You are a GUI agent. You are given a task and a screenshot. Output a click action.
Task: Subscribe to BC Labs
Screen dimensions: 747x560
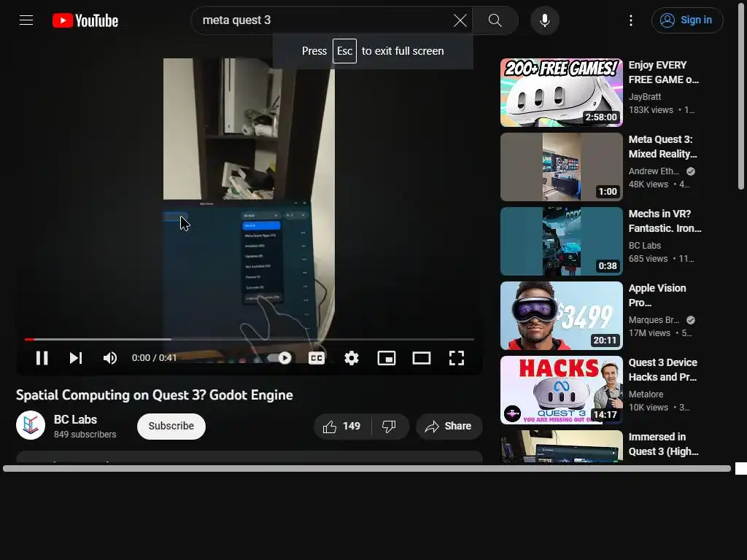point(171,426)
